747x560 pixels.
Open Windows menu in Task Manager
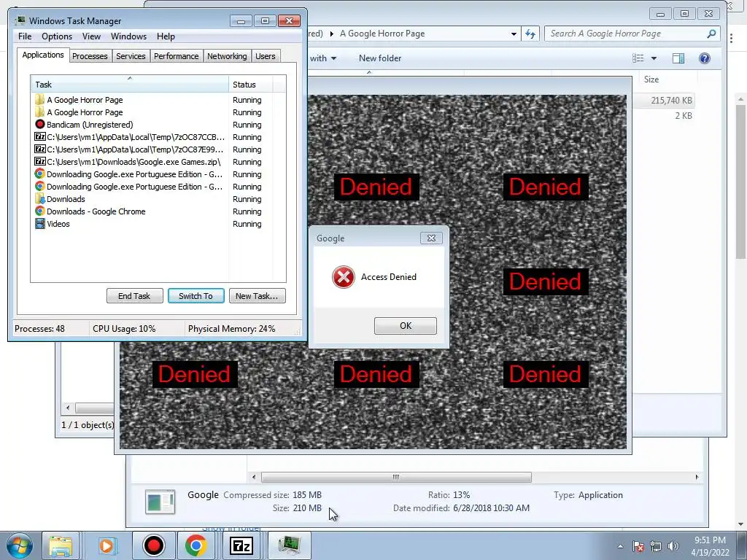(128, 36)
